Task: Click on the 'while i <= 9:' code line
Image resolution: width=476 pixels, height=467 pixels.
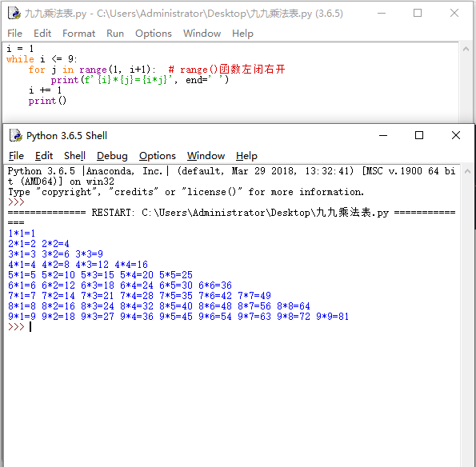Action: click(x=42, y=59)
